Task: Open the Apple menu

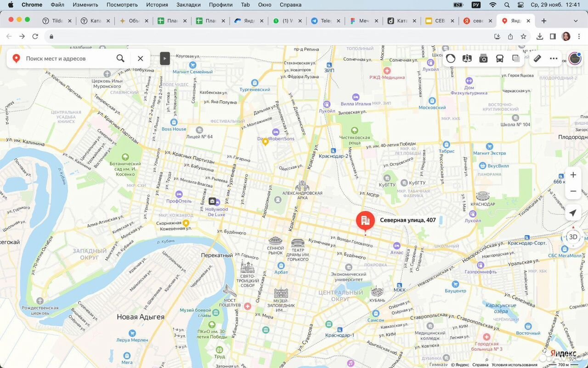Action: (11, 5)
